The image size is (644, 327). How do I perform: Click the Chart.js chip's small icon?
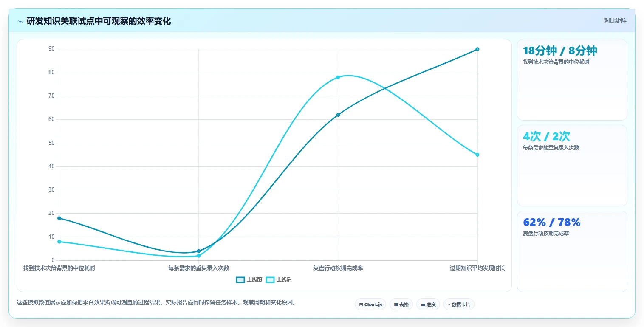(x=361, y=304)
